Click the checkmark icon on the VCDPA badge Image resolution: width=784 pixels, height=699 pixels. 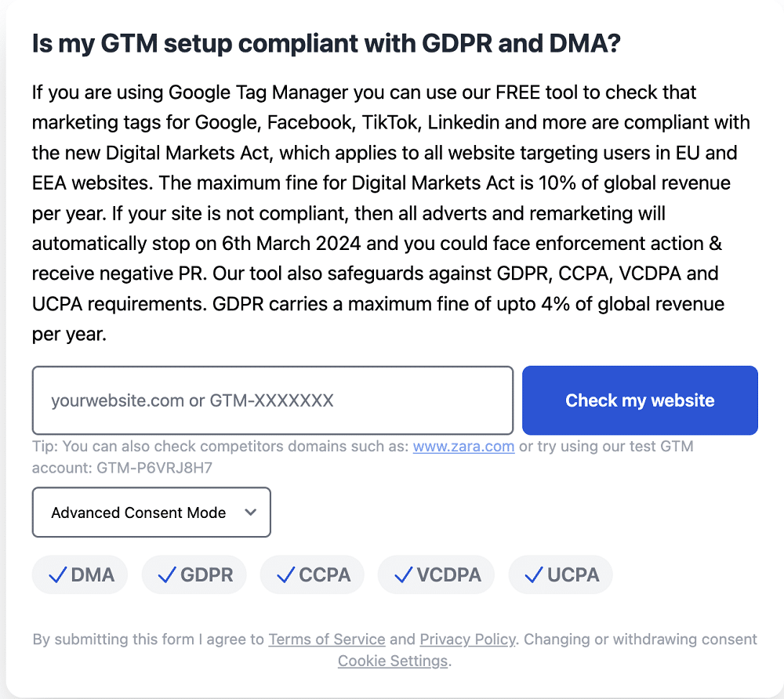pos(402,574)
